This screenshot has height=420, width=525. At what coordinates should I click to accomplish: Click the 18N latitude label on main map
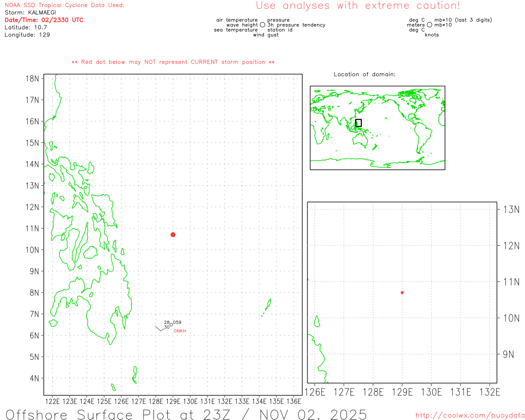click(x=32, y=78)
